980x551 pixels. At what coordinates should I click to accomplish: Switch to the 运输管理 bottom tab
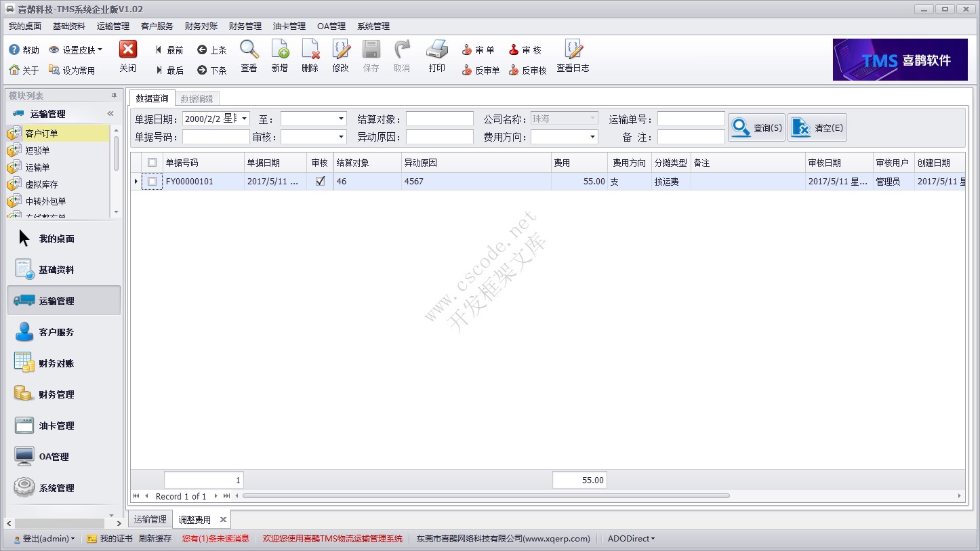click(x=150, y=519)
